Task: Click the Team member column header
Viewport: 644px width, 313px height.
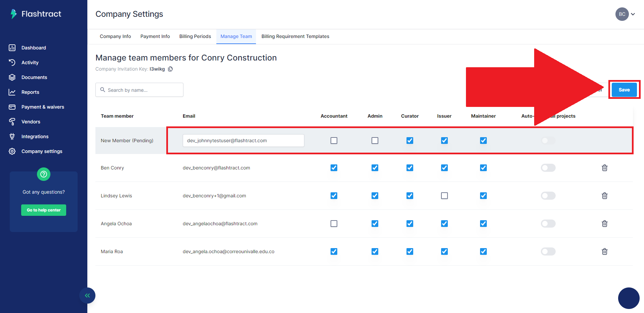Action: 117,116
